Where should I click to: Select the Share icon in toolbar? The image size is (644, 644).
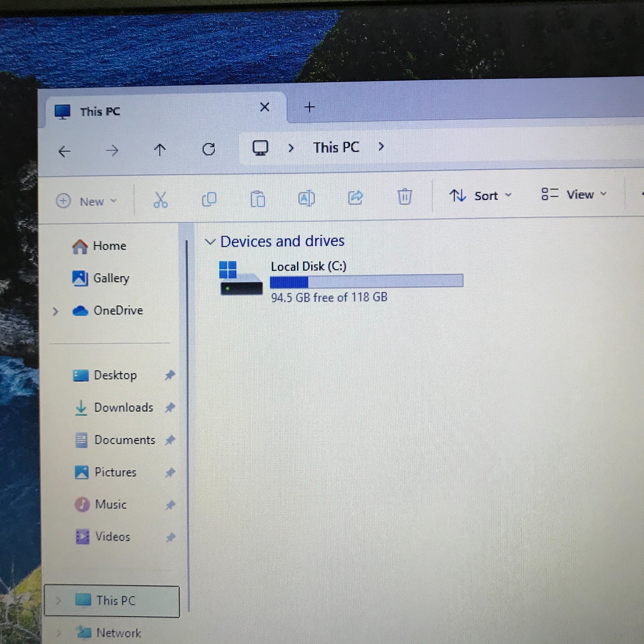355,197
